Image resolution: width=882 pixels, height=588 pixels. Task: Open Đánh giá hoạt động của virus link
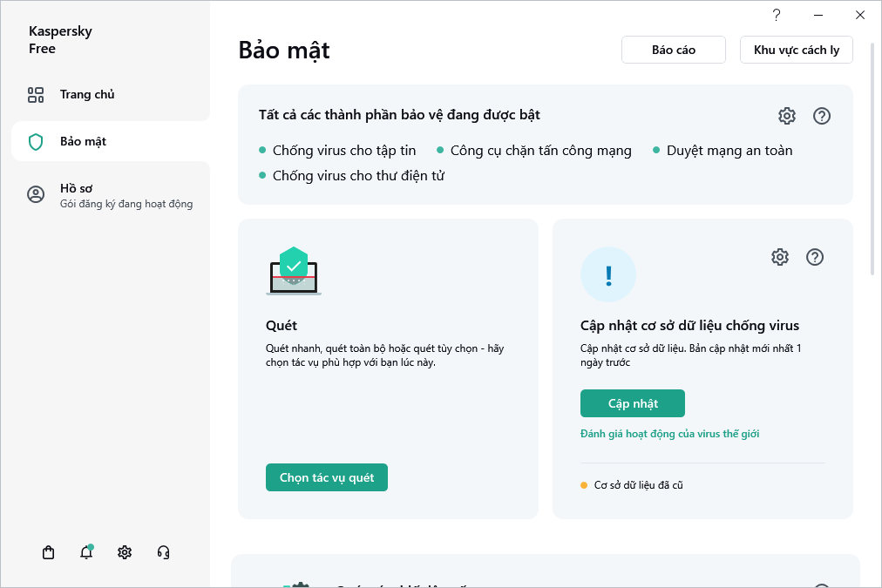pos(669,434)
